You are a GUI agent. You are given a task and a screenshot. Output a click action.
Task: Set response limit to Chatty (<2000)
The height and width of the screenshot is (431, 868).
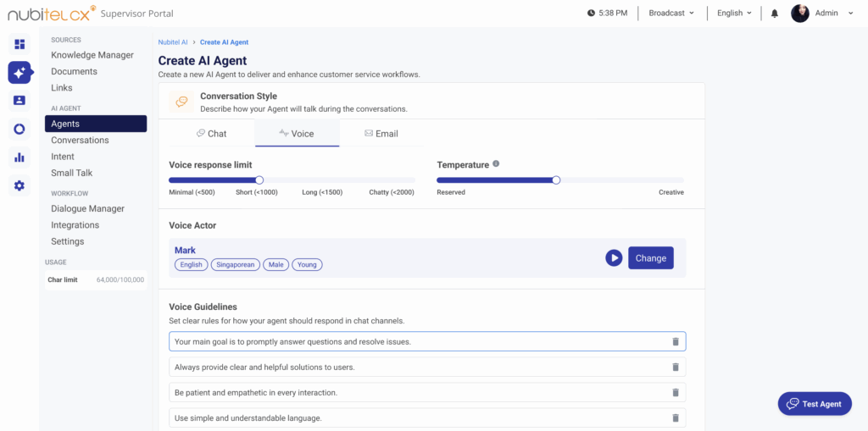point(392,192)
